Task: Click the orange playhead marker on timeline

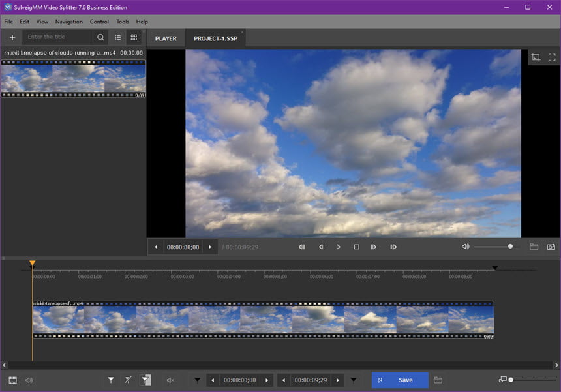Action: (x=32, y=264)
